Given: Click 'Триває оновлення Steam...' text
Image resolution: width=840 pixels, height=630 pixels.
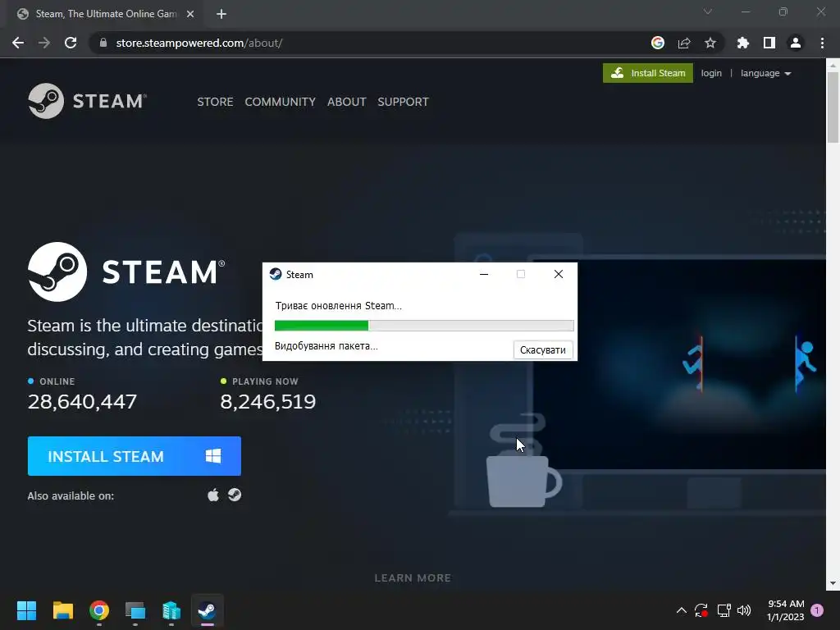Looking at the screenshot, I should pyautogui.click(x=338, y=306).
